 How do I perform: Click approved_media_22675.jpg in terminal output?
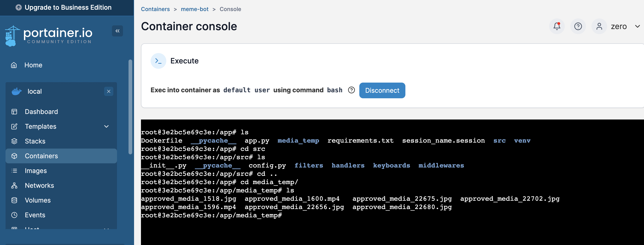(402, 199)
